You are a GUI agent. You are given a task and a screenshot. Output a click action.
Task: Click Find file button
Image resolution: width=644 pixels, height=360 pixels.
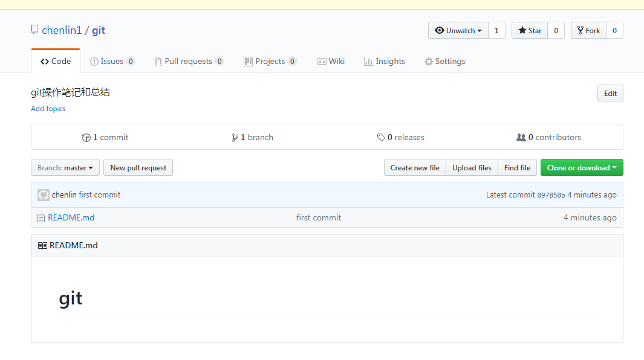(x=517, y=167)
